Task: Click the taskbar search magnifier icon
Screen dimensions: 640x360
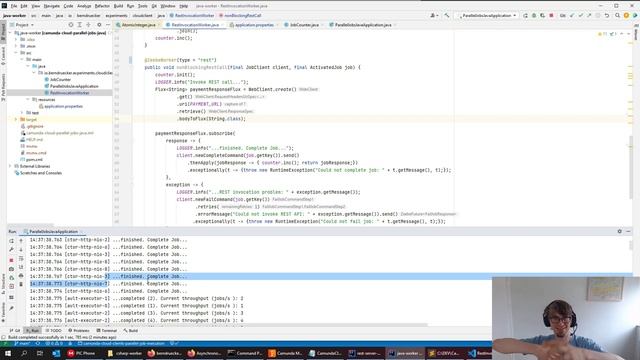Action: pyautogui.click(x=24, y=353)
